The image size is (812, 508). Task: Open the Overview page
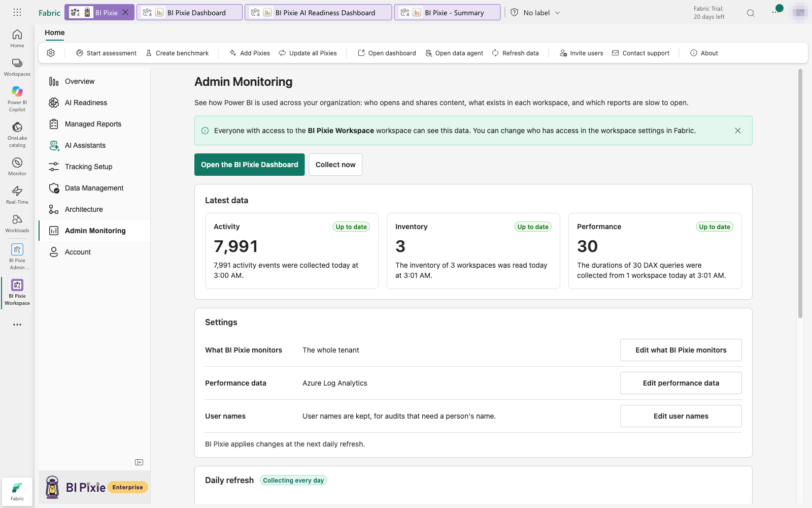click(94, 81)
